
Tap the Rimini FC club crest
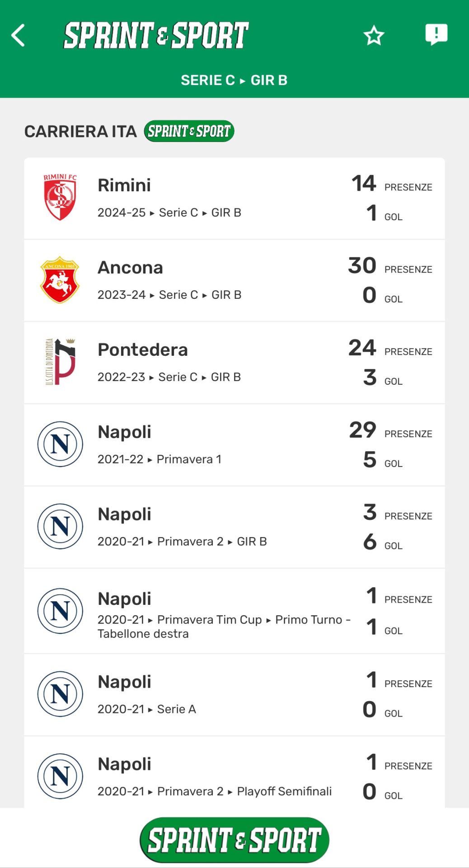[60, 198]
